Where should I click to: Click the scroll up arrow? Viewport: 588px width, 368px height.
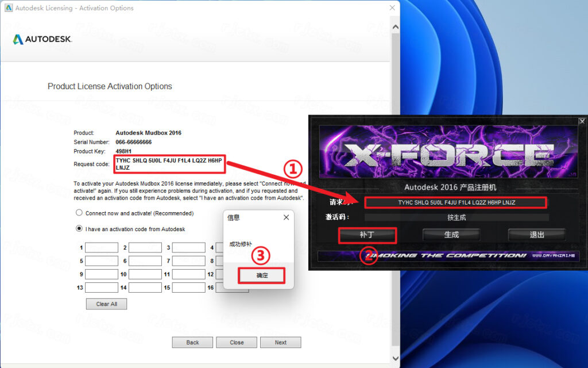click(x=395, y=28)
